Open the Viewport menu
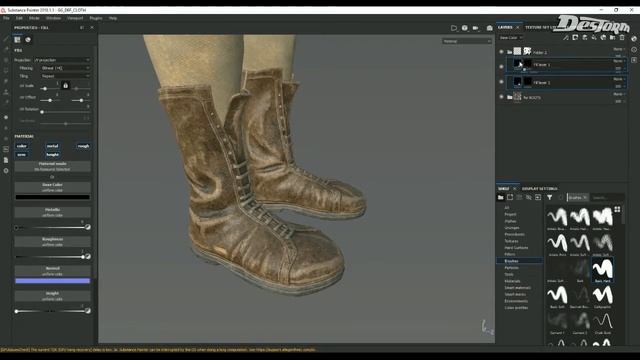The width and height of the screenshot is (640, 360). 75,18
